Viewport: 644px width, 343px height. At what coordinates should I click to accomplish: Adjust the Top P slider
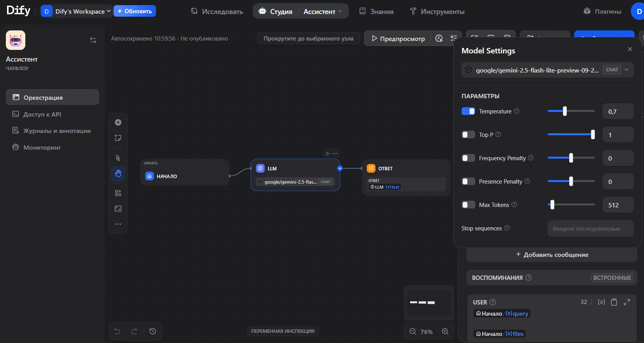click(593, 134)
